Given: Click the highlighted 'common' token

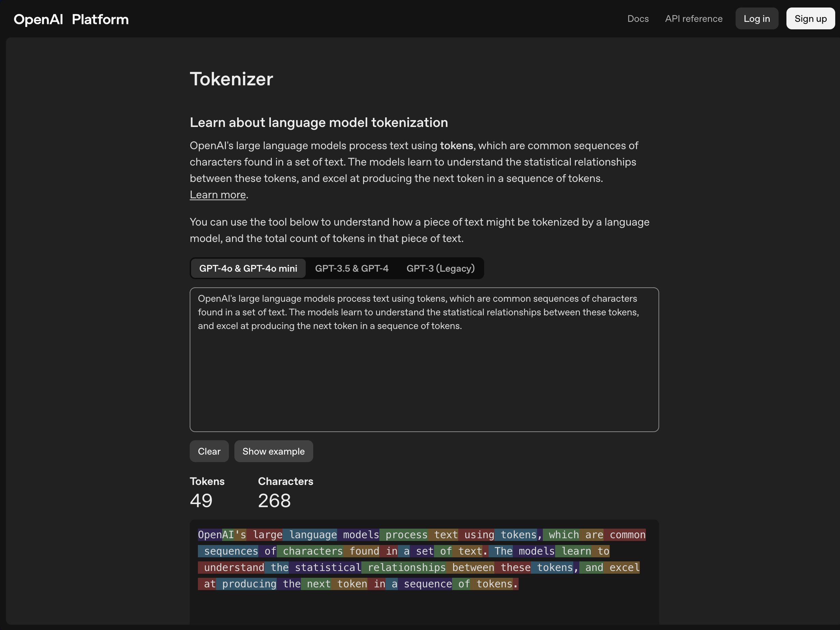Looking at the screenshot, I should click(625, 535).
